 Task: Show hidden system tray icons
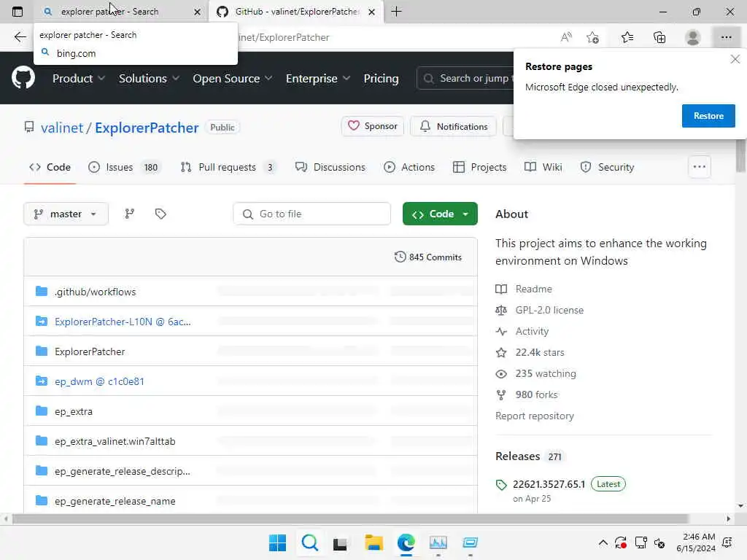click(x=603, y=542)
